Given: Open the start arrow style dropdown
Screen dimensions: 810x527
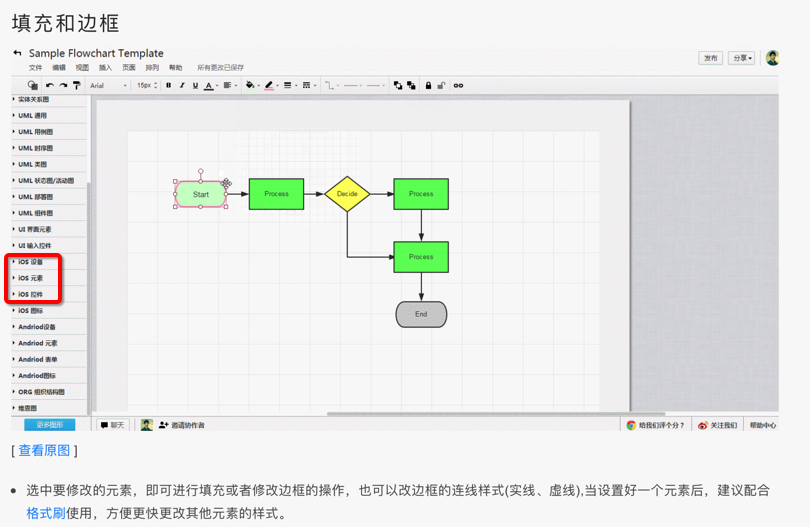Looking at the screenshot, I should [353, 85].
